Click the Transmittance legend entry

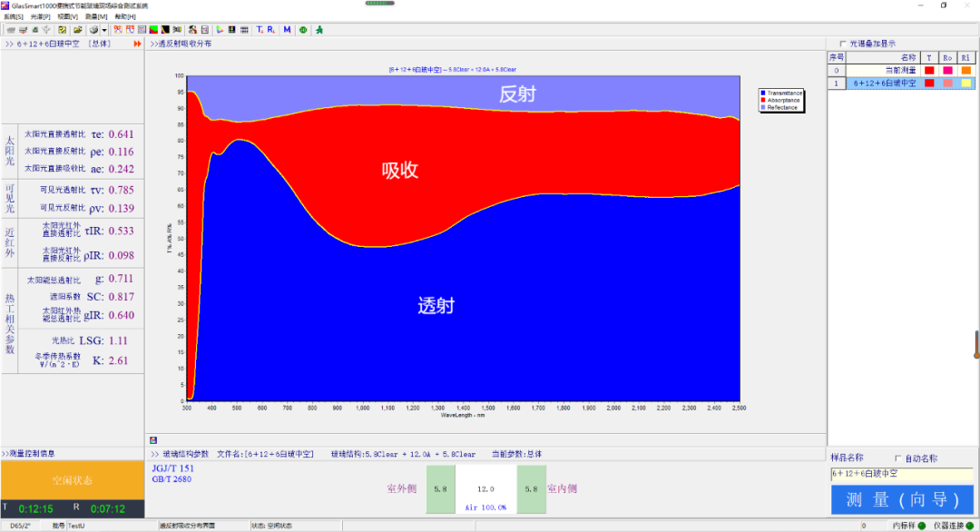coord(781,94)
